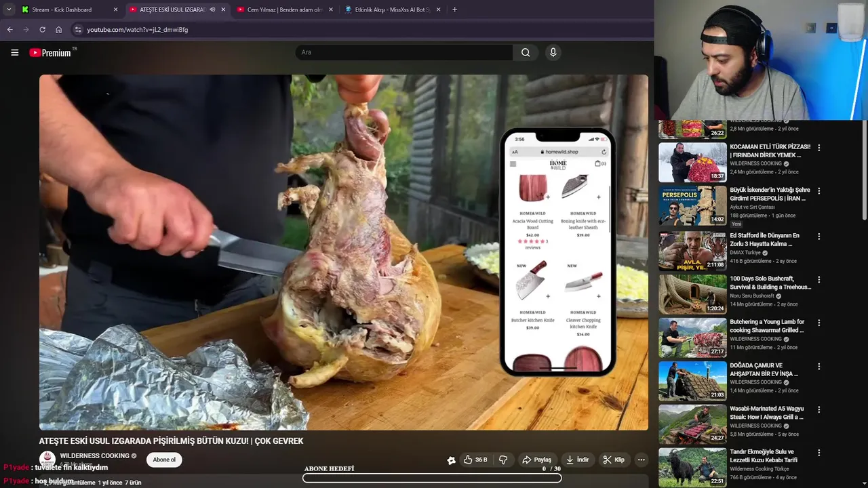Open 'Ed Stafford İle Dünyanın En' title
Viewport: 868px width, 488px height.
tap(765, 239)
